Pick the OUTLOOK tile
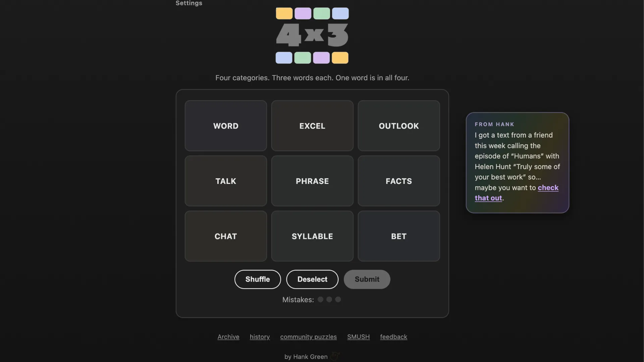This screenshot has height=362, width=644. click(399, 126)
